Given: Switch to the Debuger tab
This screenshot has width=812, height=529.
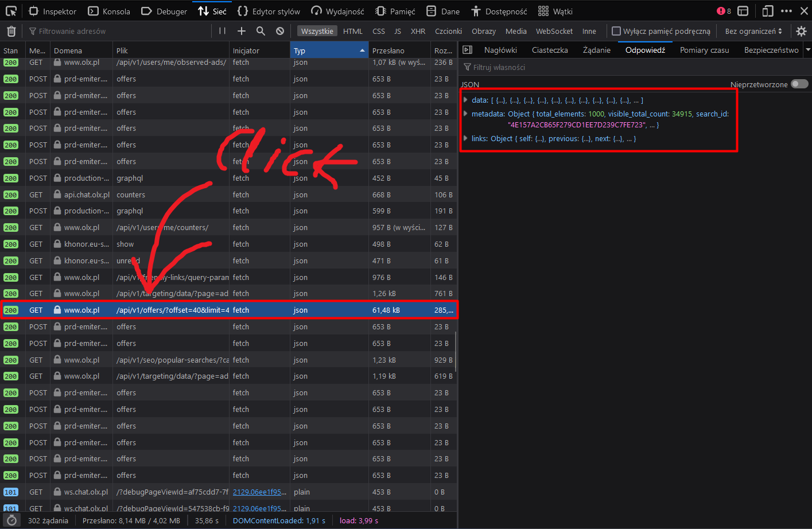Looking at the screenshot, I should [x=164, y=11].
